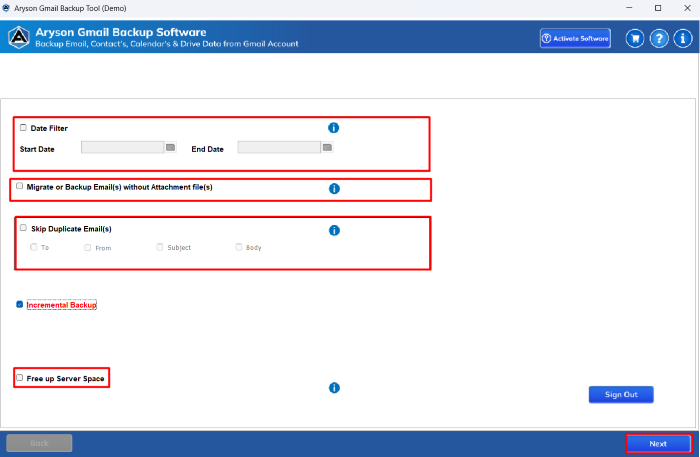Click the app icon in the title bar
Screen dimensions: 700x457
tap(6, 8)
